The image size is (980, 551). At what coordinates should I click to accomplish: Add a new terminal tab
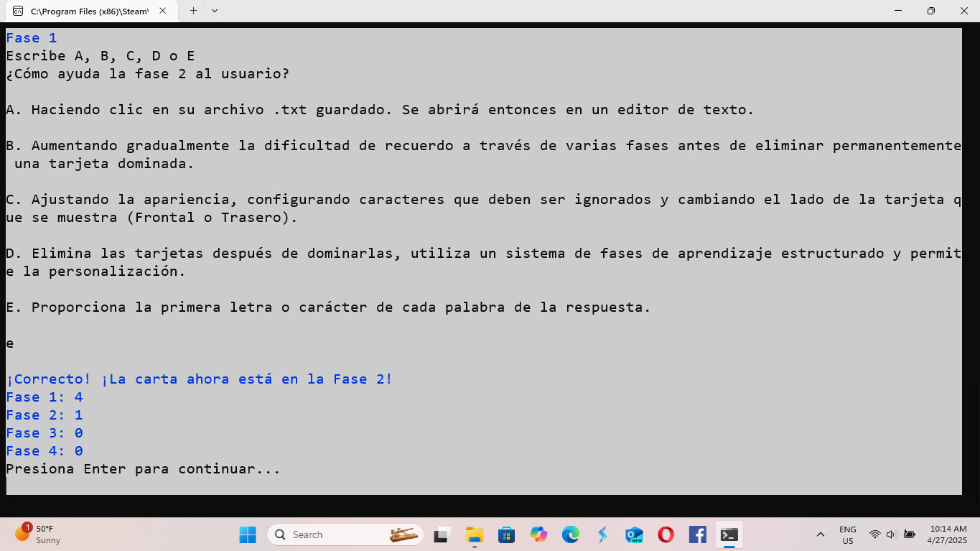click(x=193, y=11)
